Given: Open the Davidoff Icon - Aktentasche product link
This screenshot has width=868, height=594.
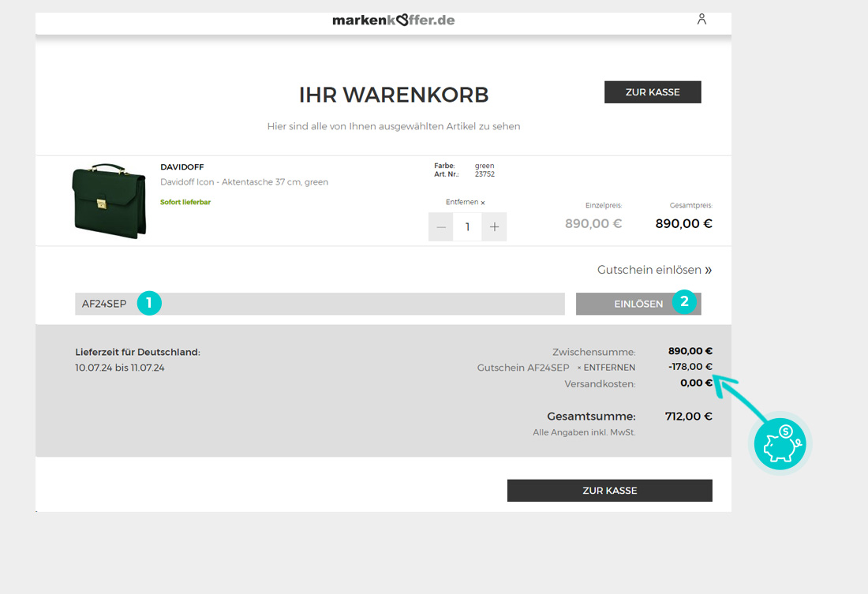Looking at the screenshot, I should (x=244, y=182).
